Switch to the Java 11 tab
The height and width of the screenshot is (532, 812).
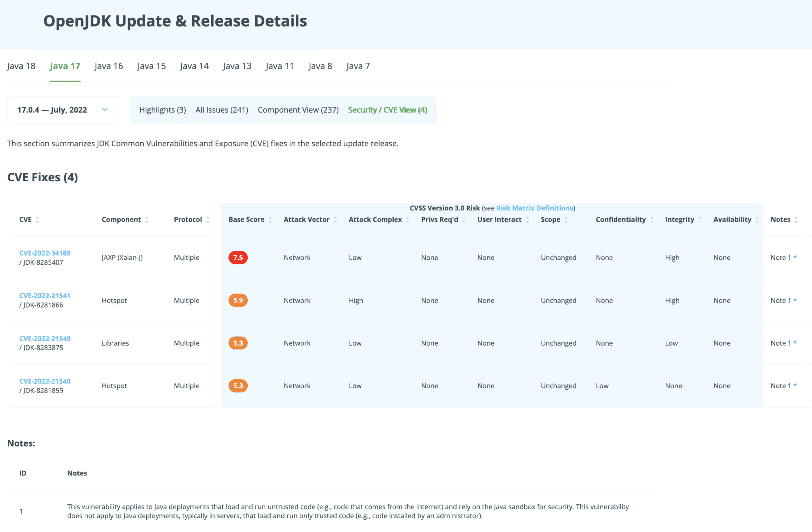(280, 66)
